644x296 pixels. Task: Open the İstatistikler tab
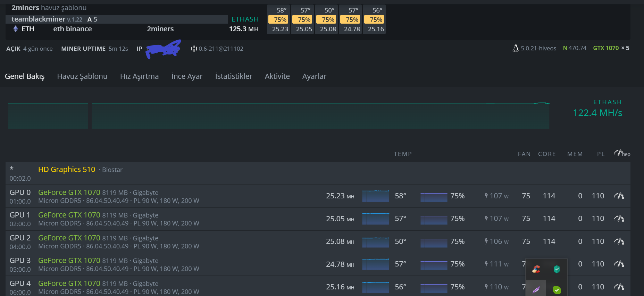click(x=234, y=76)
